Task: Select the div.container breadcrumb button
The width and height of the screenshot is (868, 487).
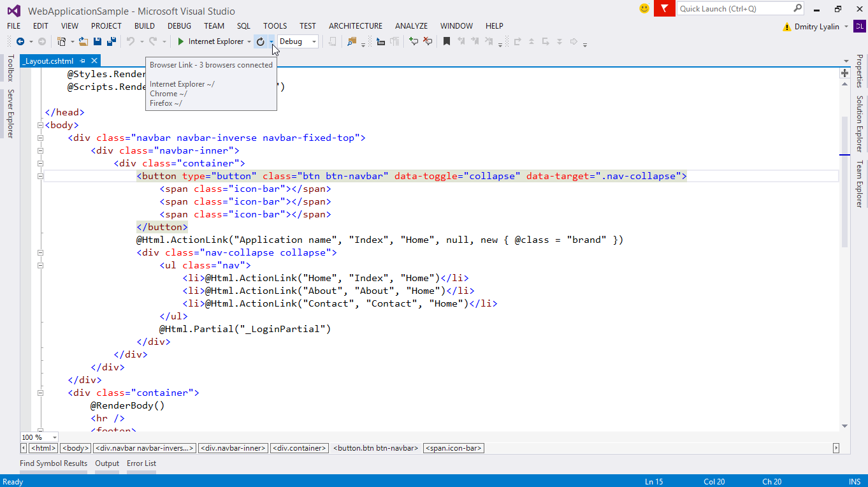Action: [x=300, y=448]
